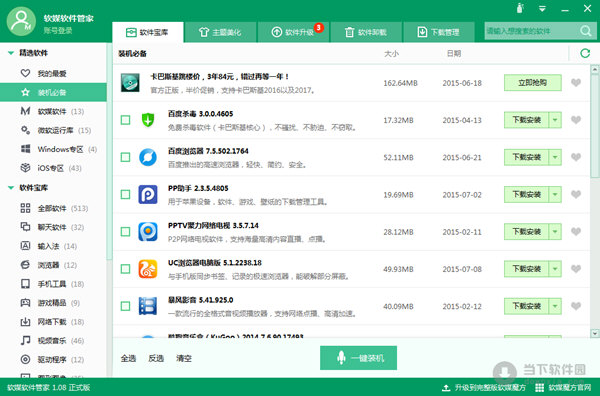Expand the dropdown arrow beside PP助手 下载安装
Image resolution: width=600 pixels, height=396 pixels.
[x=555, y=194]
